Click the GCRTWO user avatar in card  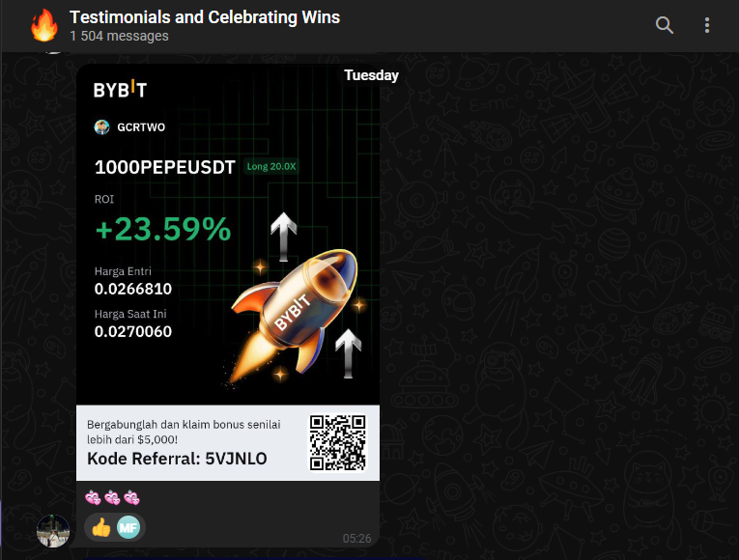101,127
